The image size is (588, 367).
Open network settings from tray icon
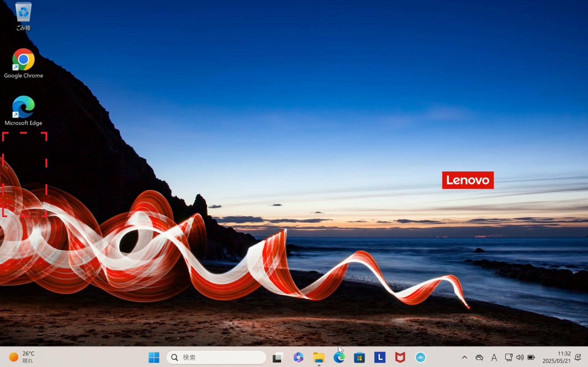pyautogui.click(x=509, y=357)
